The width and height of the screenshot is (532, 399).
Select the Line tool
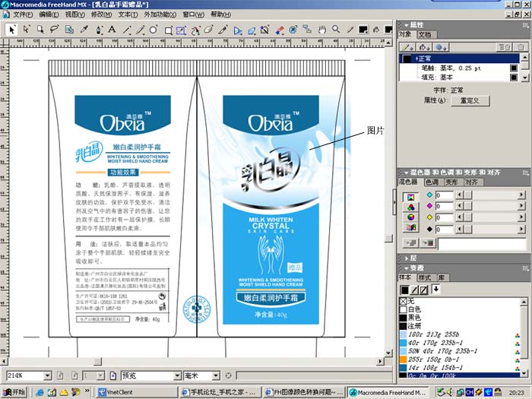pos(127,30)
